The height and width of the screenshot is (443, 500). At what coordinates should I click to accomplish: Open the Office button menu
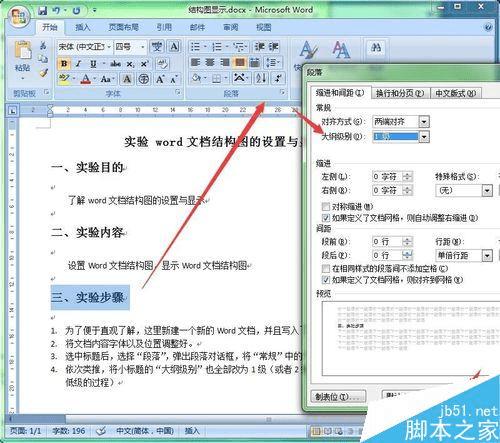point(19,17)
